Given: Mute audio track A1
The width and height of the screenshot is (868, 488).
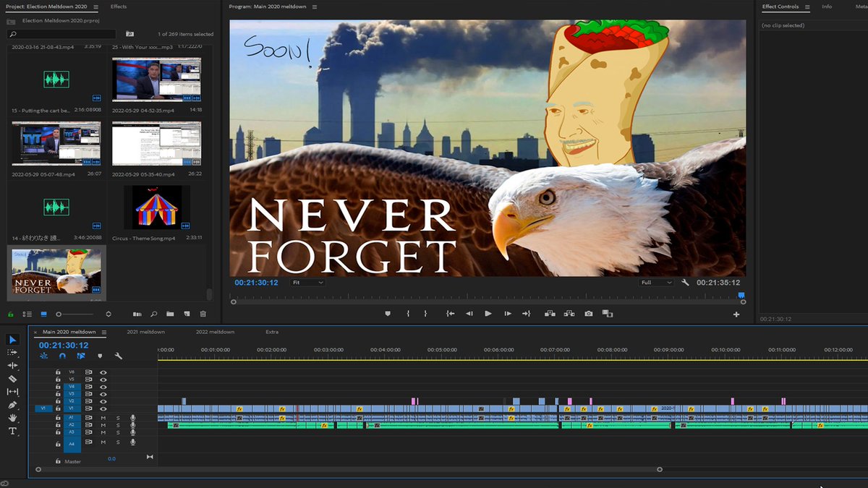Looking at the screenshot, I should [103, 418].
